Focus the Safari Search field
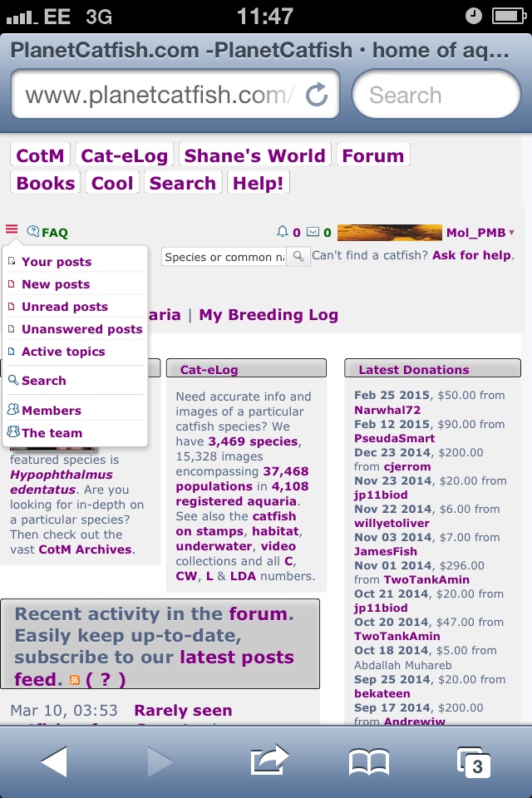The width and height of the screenshot is (532, 798). (436, 95)
